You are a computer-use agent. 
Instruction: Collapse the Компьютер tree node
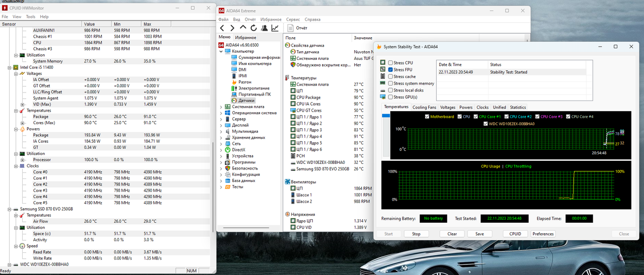[x=221, y=51]
